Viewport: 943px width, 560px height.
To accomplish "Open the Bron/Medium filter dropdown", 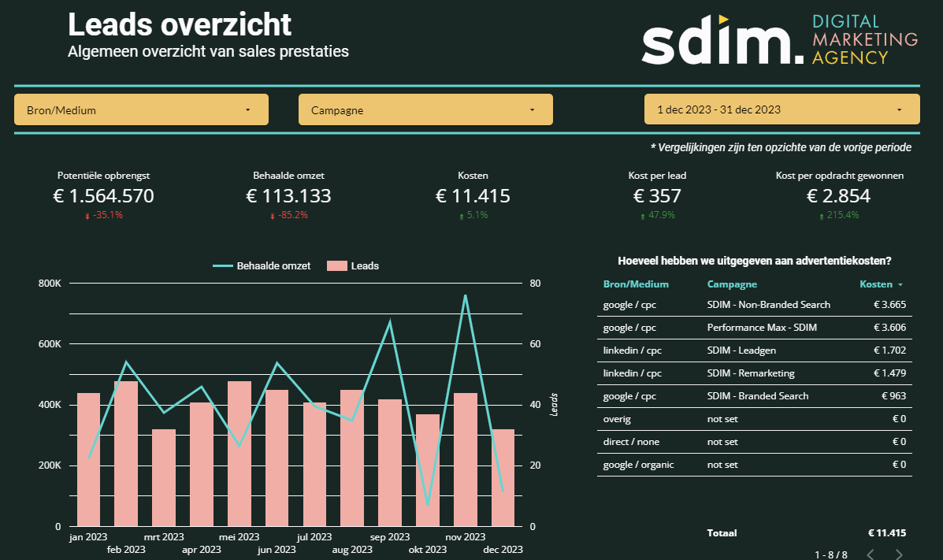I will tap(140, 109).
